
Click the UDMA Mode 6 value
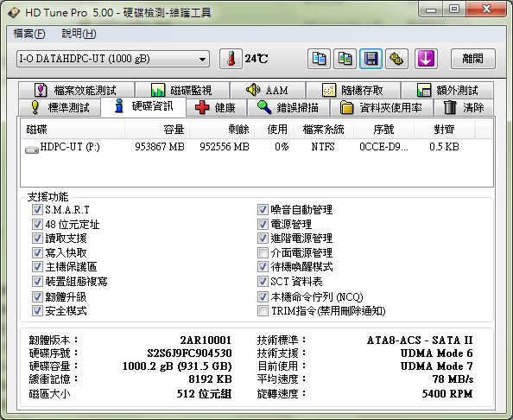tap(437, 353)
